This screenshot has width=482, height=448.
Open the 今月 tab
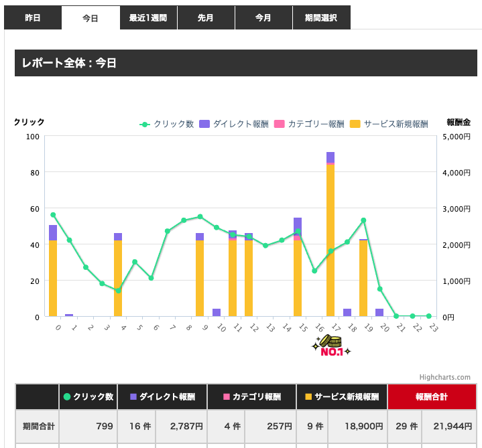click(x=263, y=18)
